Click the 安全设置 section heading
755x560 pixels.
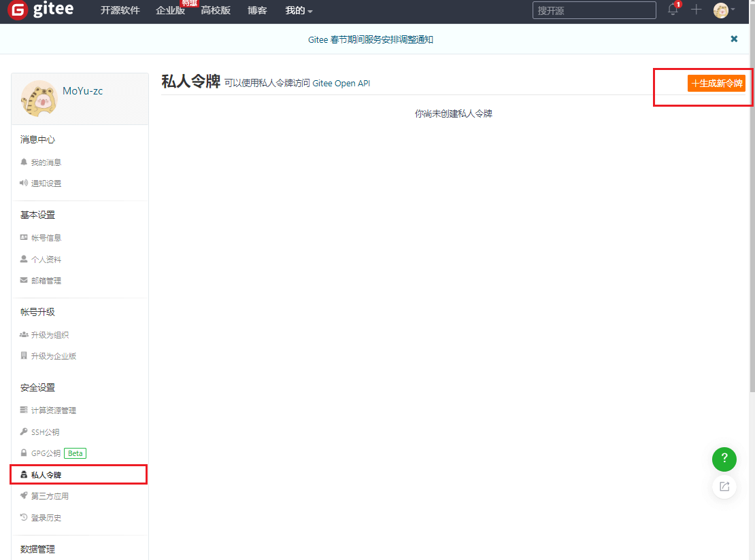(37, 388)
